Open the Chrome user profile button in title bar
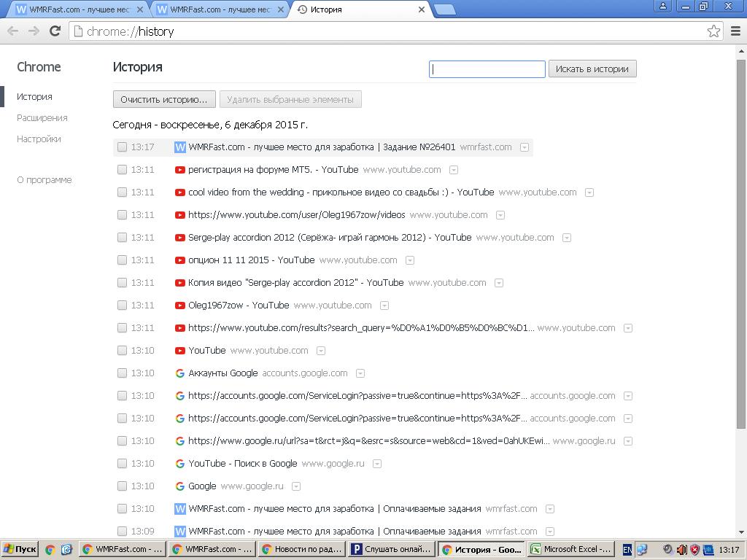Viewport: 747px width, 560px height. 662,7
